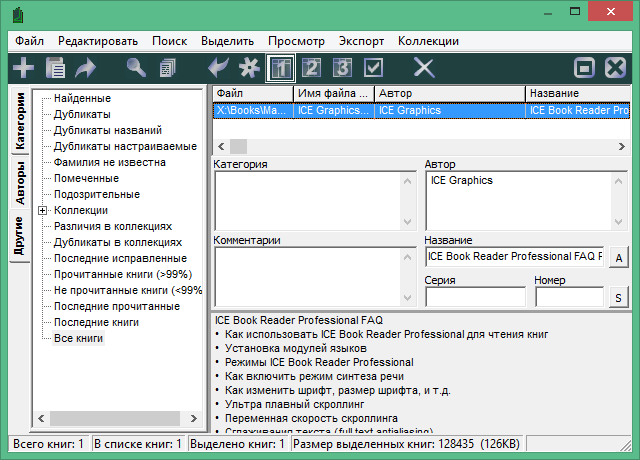The height and width of the screenshot is (460, 640).
Task: Switch to view mode 2
Action: (x=312, y=68)
